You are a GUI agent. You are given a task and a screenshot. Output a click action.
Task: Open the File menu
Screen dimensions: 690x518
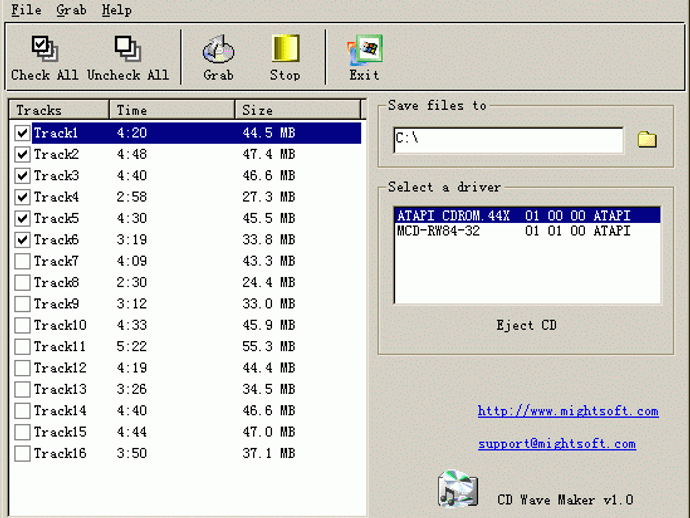coord(26,10)
